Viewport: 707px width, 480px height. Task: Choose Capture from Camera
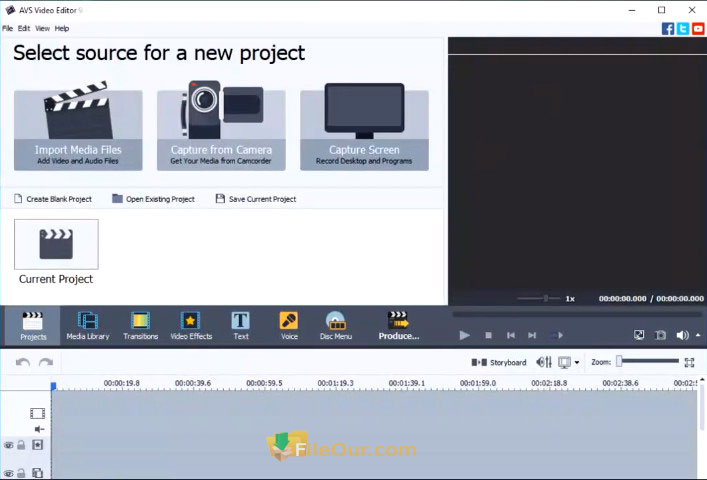(x=221, y=126)
